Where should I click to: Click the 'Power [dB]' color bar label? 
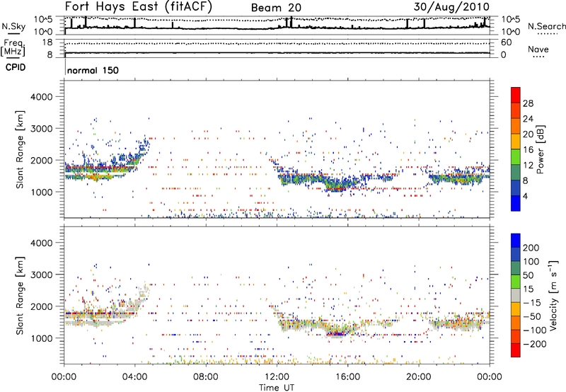(x=541, y=149)
